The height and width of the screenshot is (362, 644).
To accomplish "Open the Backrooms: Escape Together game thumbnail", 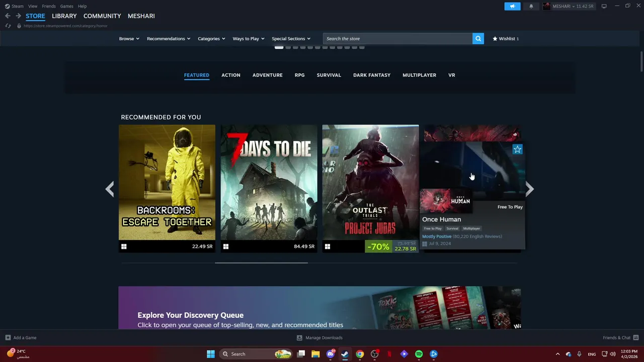I will click(x=167, y=183).
